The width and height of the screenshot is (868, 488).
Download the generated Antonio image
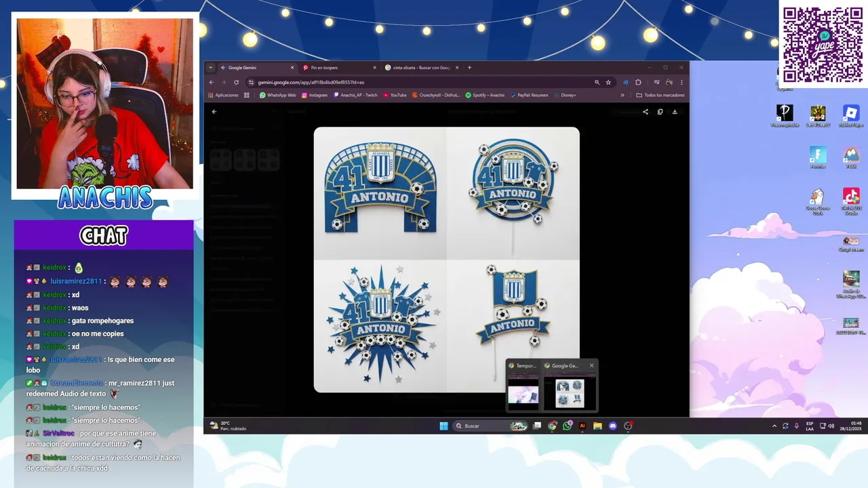[675, 112]
